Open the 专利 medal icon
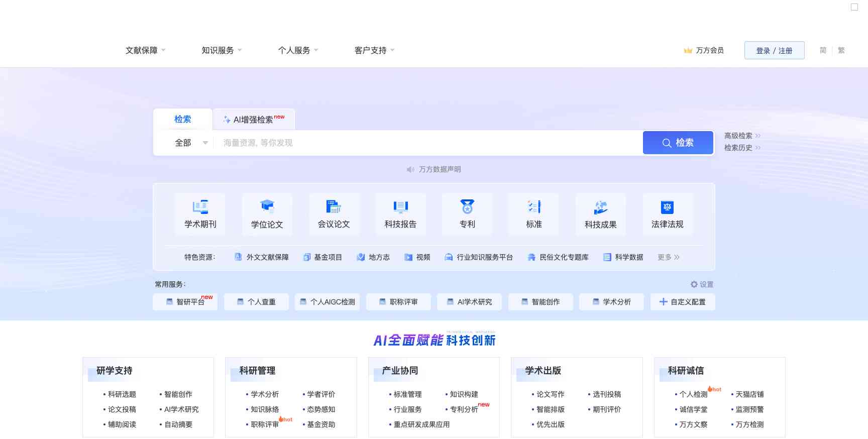This screenshot has width=868, height=439. coord(467,207)
